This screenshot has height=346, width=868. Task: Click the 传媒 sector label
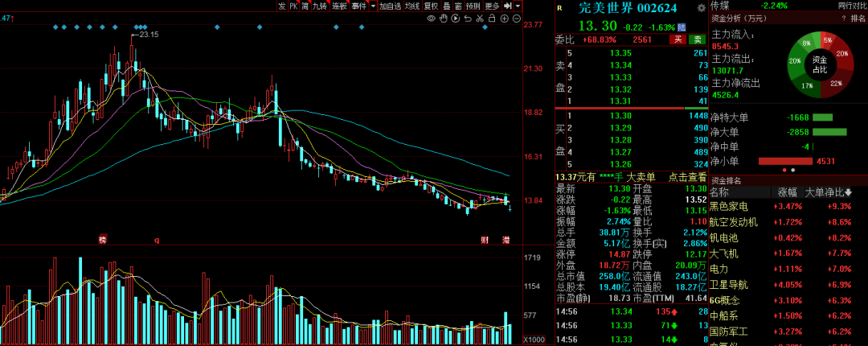pyautogui.click(x=719, y=6)
